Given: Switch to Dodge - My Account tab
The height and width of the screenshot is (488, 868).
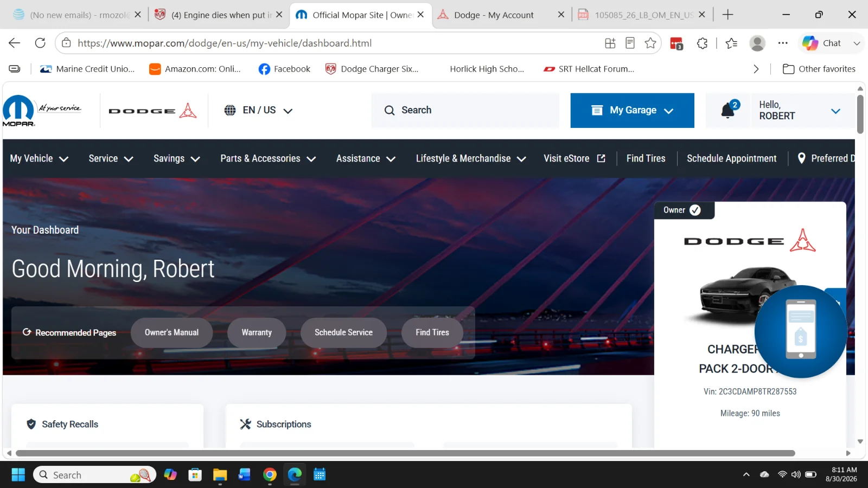Looking at the screenshot, I should 500,15.
